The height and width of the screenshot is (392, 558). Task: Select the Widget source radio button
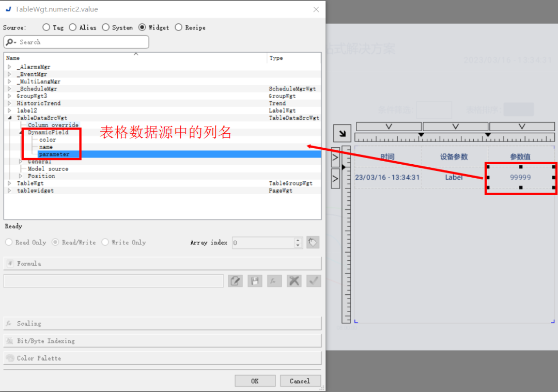tap(143, 27)
